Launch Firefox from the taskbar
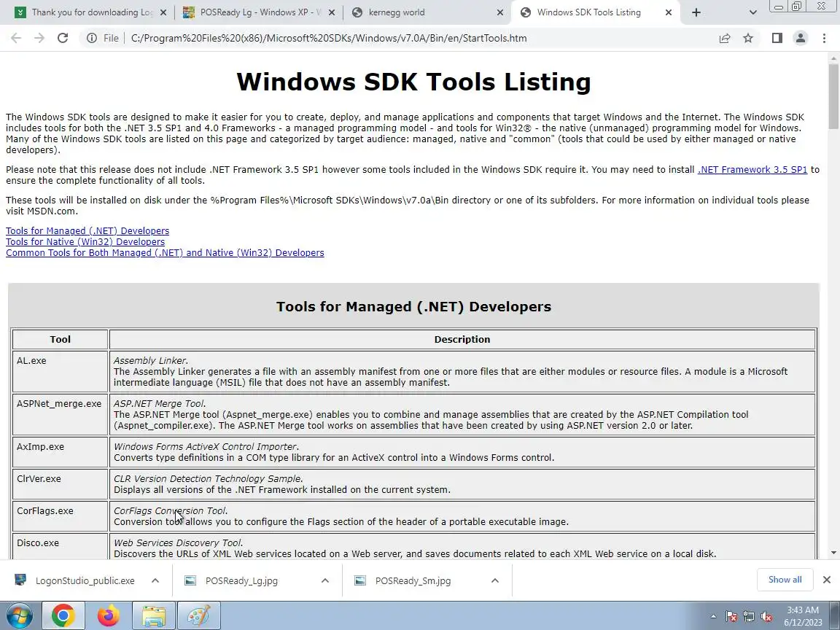Viewport: 840px width, 630px height. point(108,615)
